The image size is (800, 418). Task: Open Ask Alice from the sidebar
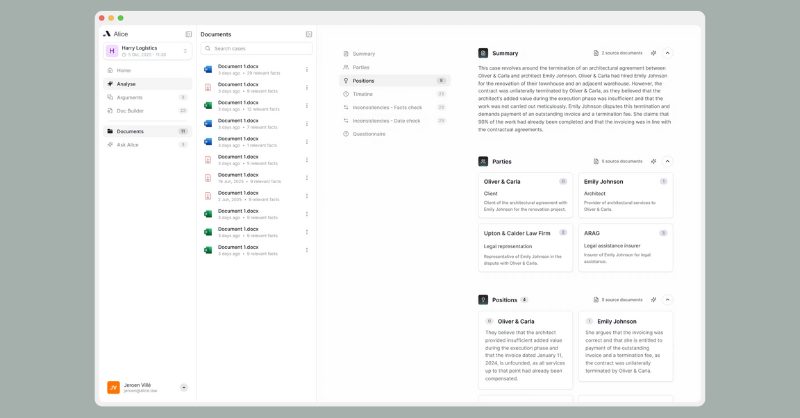(x=128, y=144)
